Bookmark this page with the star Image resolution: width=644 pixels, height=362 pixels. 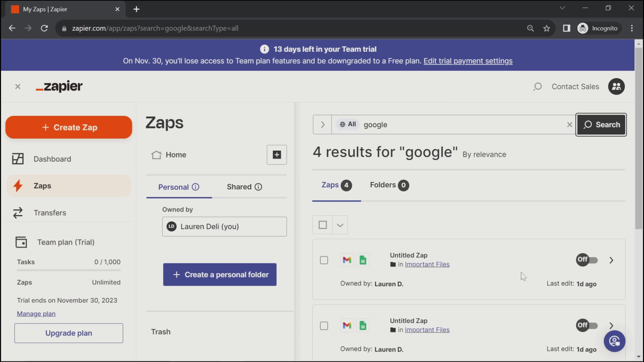click(547, 28)
